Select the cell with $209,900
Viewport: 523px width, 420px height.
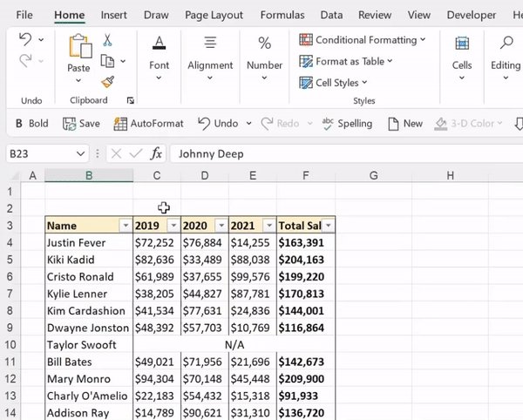[x=306, y=379]
